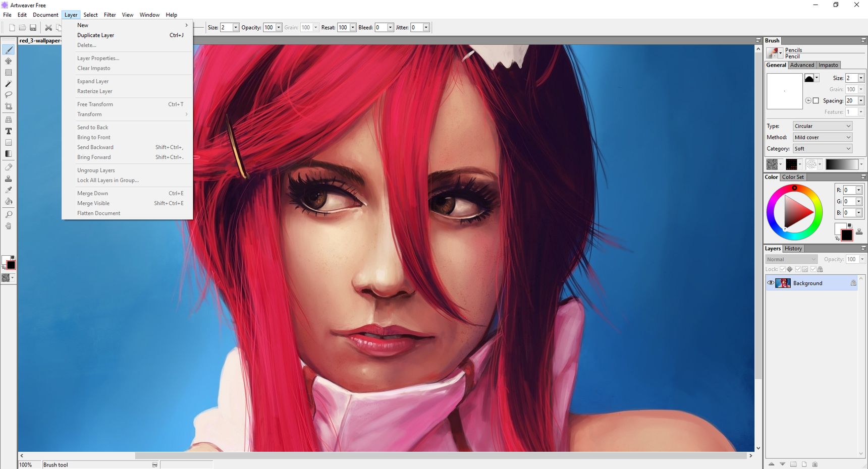Screen dimensions: 868x469
Task: Select the Move tool
Action: click(x=9, y=61)
